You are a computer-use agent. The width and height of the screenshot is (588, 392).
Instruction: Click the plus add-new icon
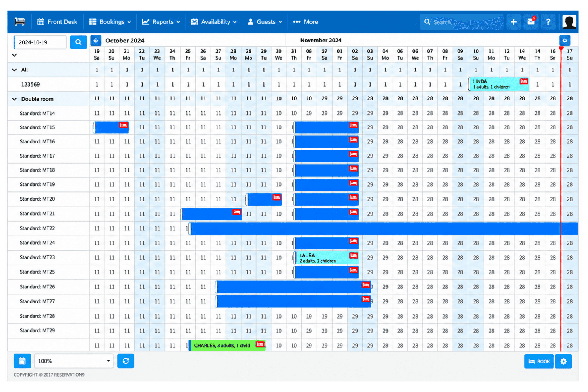coord(514,22)
